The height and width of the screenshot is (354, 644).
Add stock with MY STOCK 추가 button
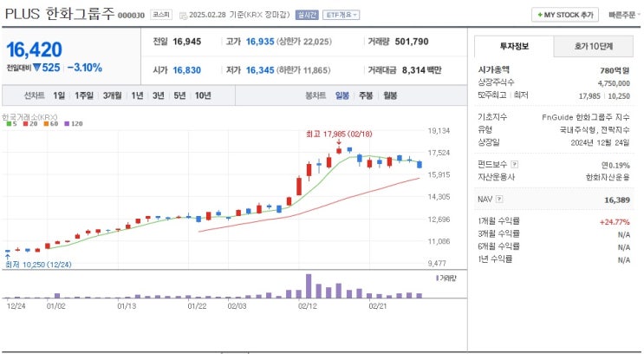pyautogui.click(x=565, y=15)
